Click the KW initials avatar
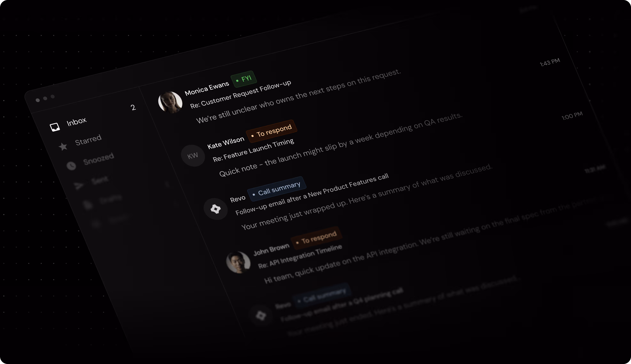This screenshot has width=631, height=364. pos(193,155)
